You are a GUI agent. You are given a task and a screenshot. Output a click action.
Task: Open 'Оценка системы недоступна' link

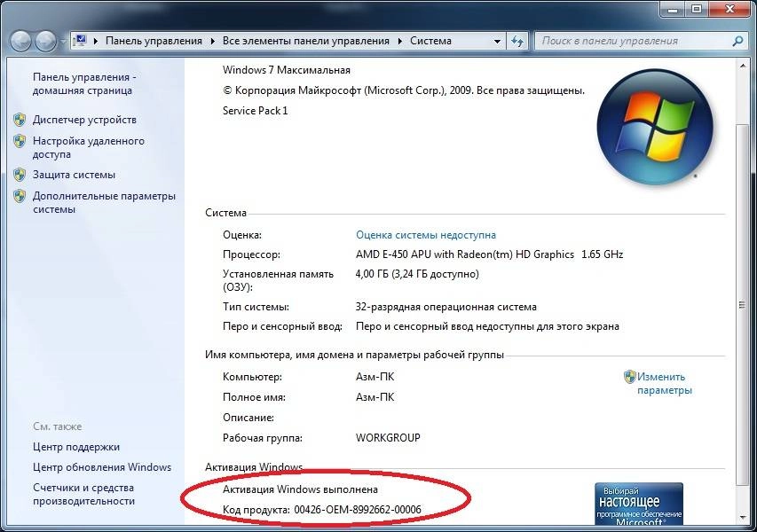pos(426,235)
